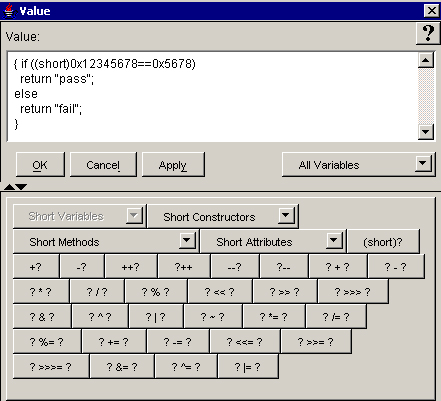Screen dimensions: 441x401
Task: Click the Cancel button
Action: tap(103, 165)
